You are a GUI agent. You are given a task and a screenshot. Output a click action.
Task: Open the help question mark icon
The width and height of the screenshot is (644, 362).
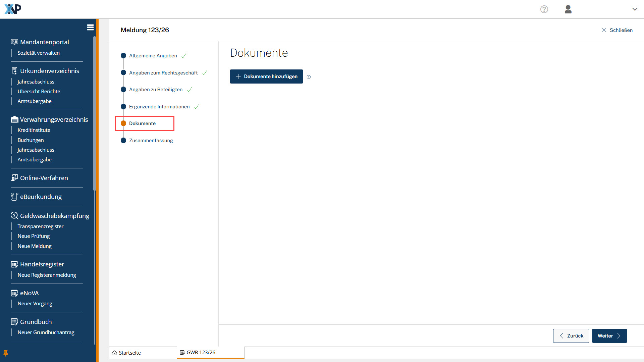click(544, 9)
